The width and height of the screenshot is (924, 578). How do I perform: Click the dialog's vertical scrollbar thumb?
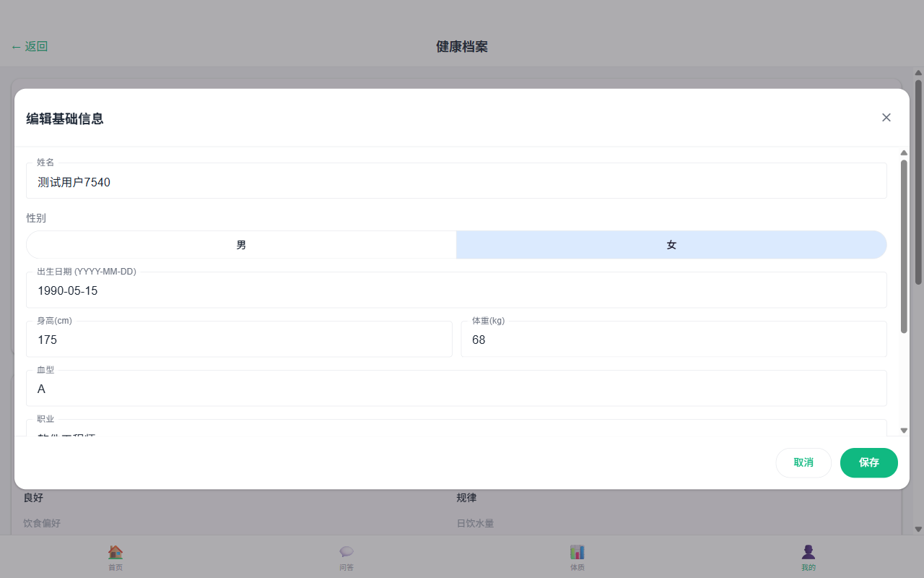(904, 246)
